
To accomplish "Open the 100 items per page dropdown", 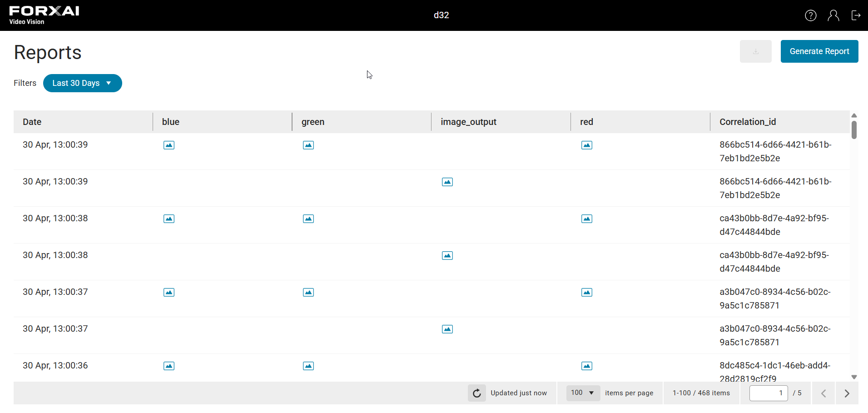I will click(x=583, y=393).
